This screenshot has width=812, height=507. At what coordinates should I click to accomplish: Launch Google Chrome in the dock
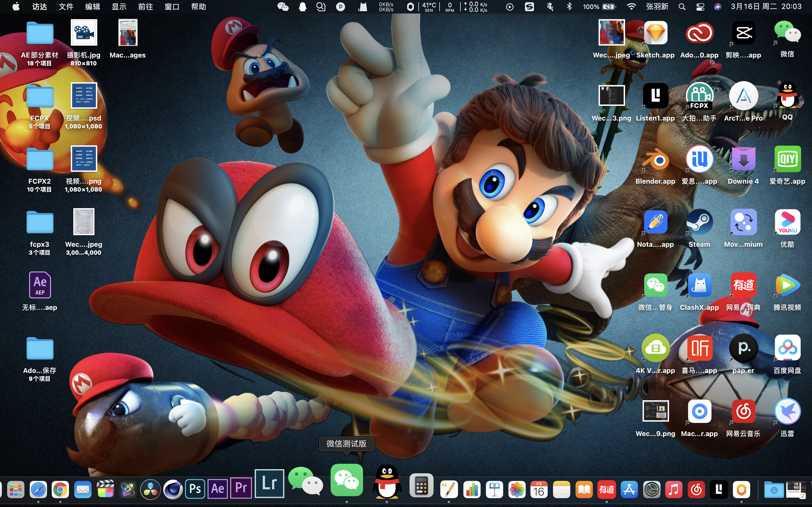click(60, 490)
